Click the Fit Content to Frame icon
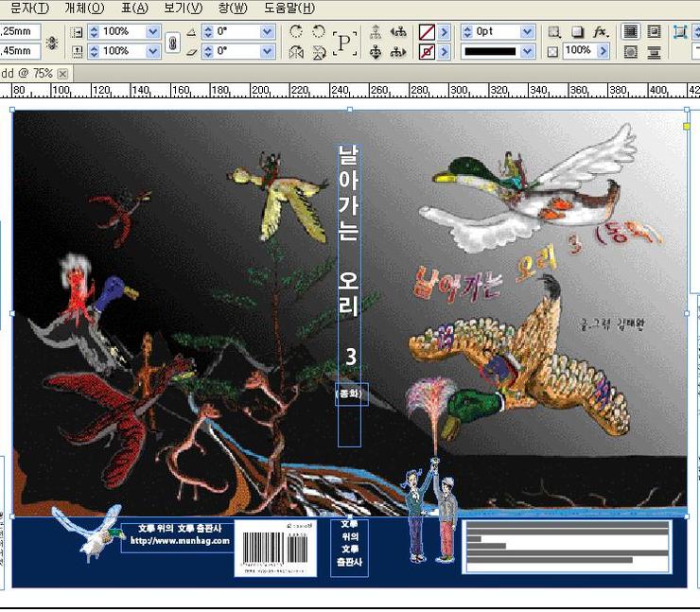The image size is (700, 612). click(x=679, y=31)
